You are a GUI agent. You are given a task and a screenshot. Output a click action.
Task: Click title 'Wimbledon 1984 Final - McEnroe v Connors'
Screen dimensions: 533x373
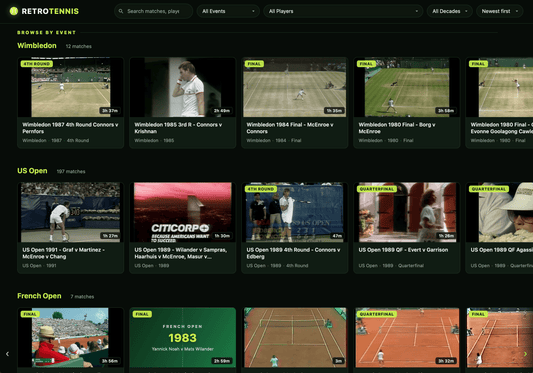[x=290, y=128]
